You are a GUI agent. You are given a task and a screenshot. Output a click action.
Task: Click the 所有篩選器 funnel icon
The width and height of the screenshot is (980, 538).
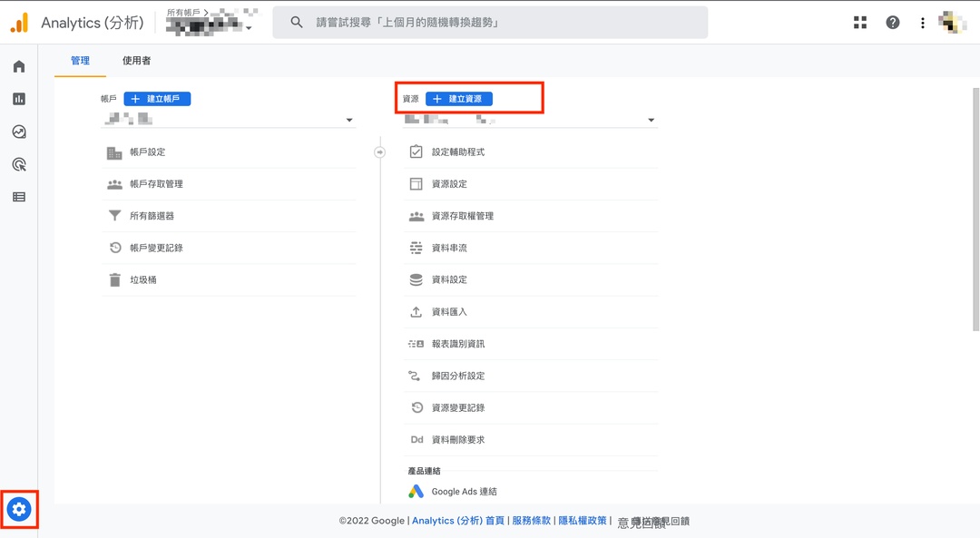click(114, 216)
